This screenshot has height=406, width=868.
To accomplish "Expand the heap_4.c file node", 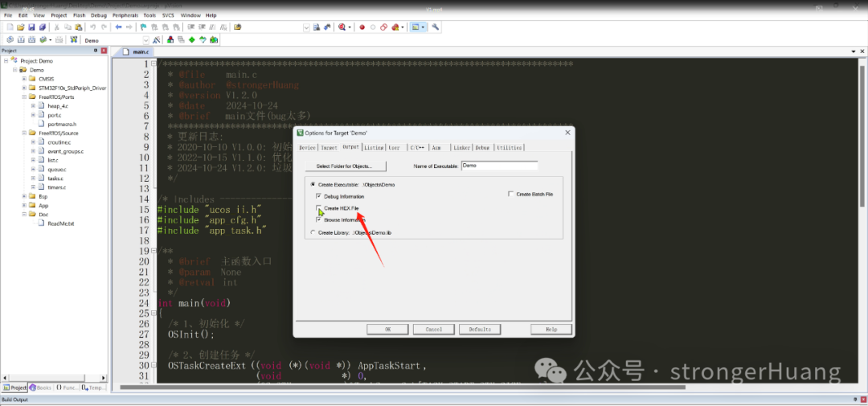I will (33, 106).
